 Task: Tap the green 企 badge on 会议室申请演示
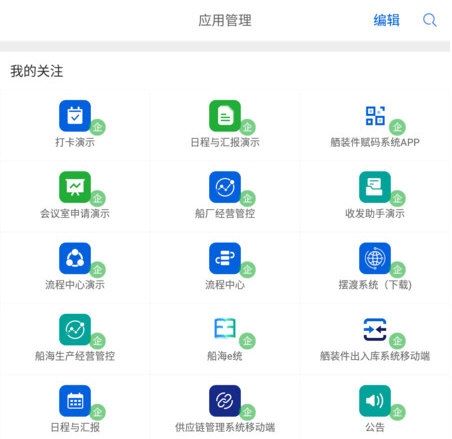98,198
